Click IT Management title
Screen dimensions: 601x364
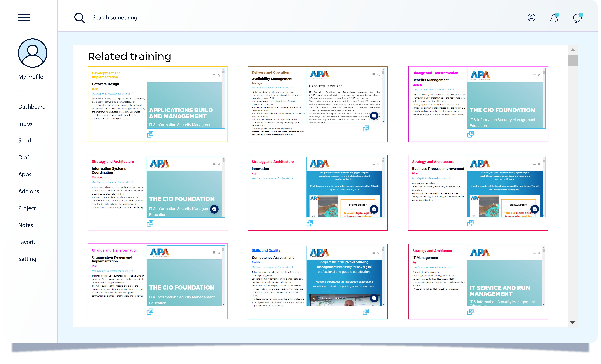pos(425,258)
